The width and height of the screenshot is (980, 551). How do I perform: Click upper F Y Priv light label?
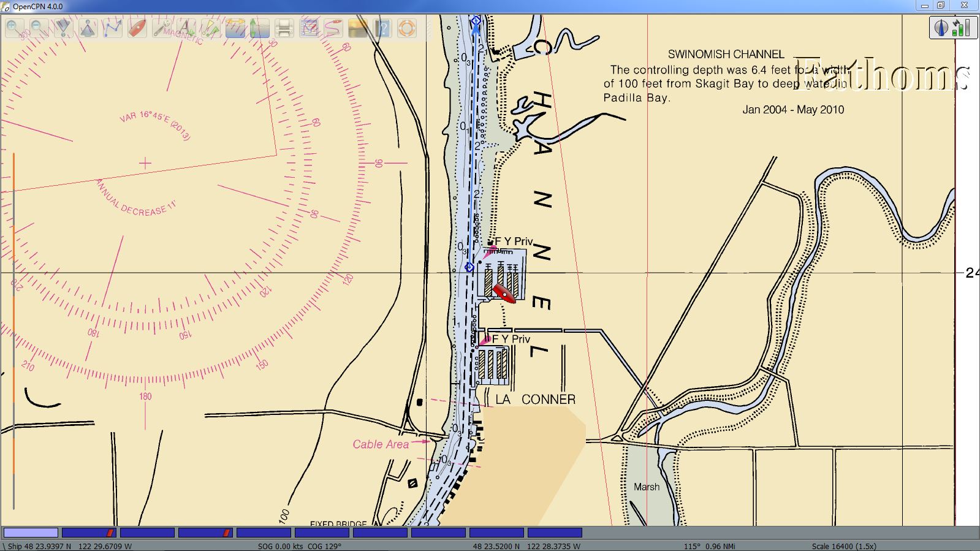coord(514,241)
